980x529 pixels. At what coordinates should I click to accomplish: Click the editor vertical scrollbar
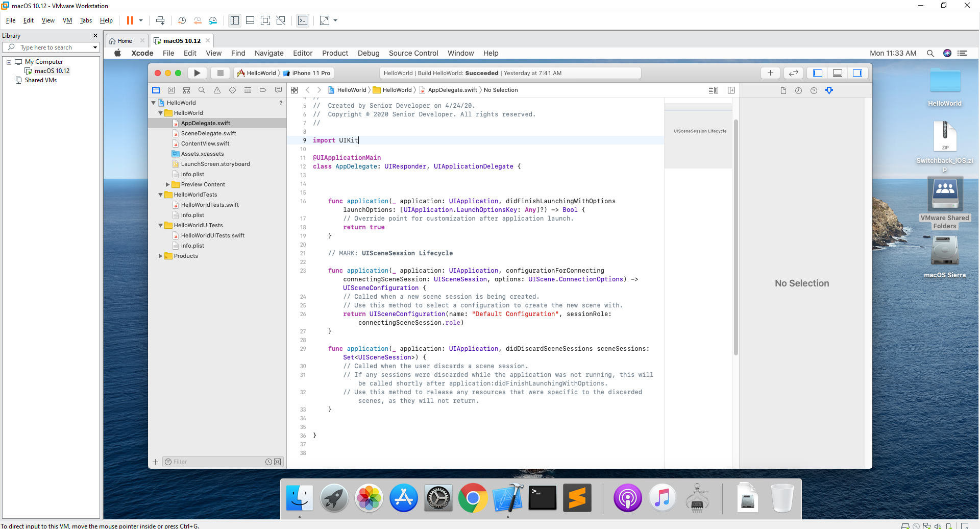(x=736, y=237)
